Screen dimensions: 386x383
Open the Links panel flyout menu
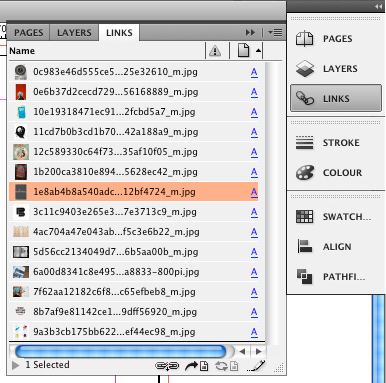pos(275,32)
